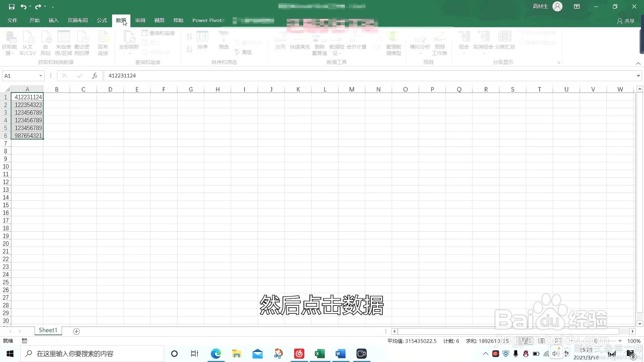Collapse the ribbon with the chevron

click(x=638, y=63)
